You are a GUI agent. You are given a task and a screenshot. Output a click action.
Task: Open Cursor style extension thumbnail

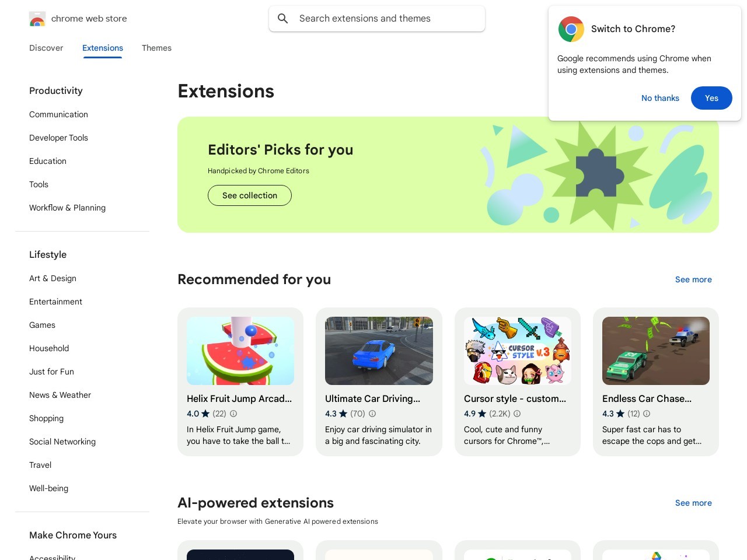518,351
